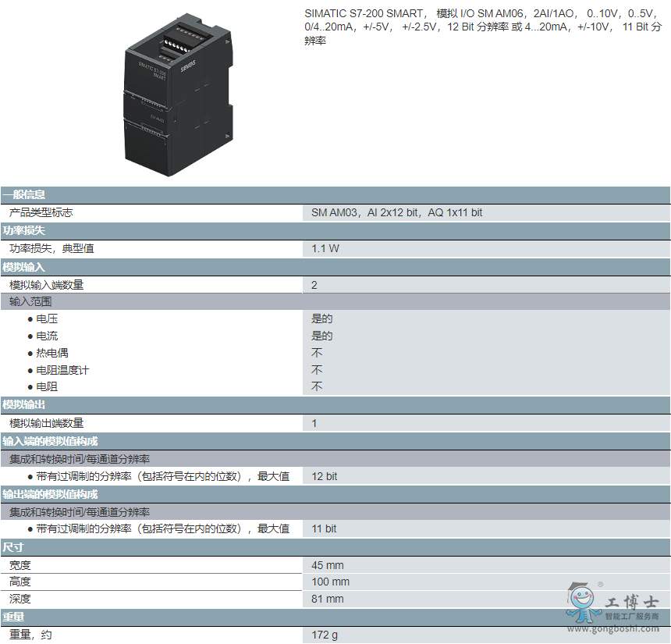The height and width of the screenshot is (644, 671).
Task: Select the '是的' value for 电流
Action: tap(321, 336)
